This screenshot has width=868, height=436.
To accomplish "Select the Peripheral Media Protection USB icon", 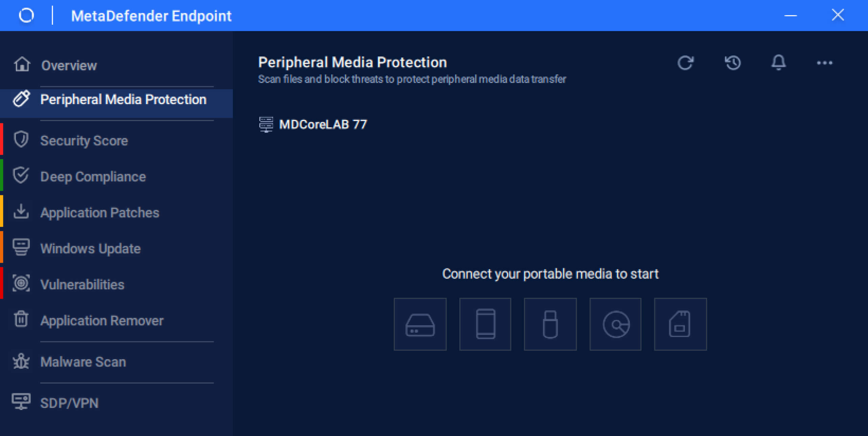I will point(21,99).
